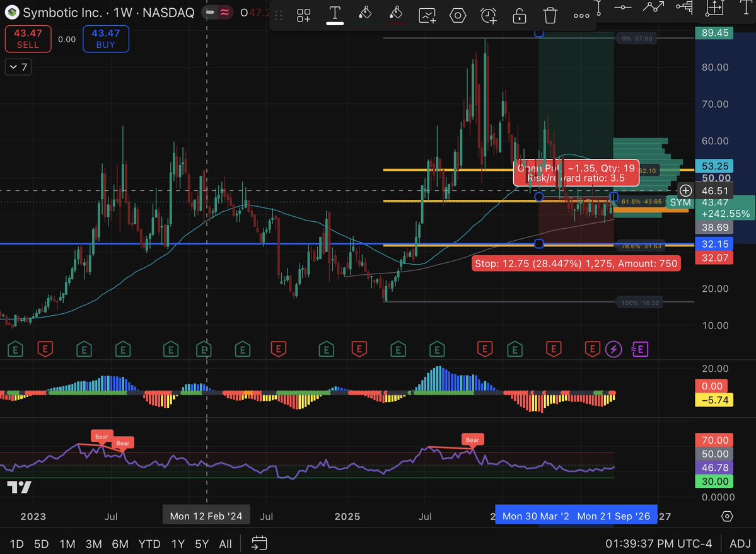756x554 pixels.
Task: Select the All time range
Action: tap(225, 544)
